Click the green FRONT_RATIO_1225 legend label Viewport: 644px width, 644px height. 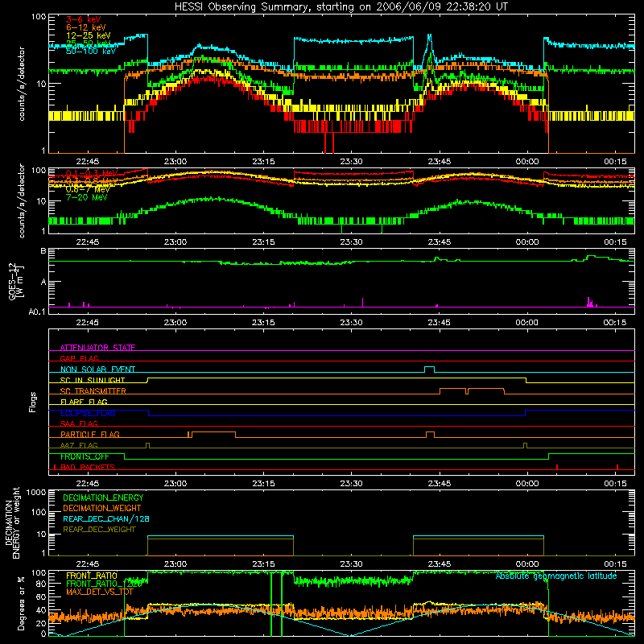[x=105, y=583]
